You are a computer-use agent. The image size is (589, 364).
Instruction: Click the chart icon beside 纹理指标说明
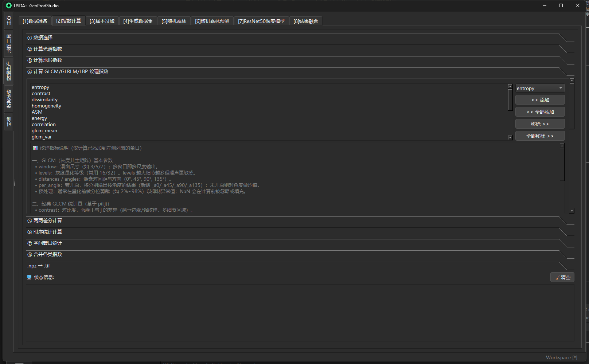pyautogui.click(x=35, y=148)
